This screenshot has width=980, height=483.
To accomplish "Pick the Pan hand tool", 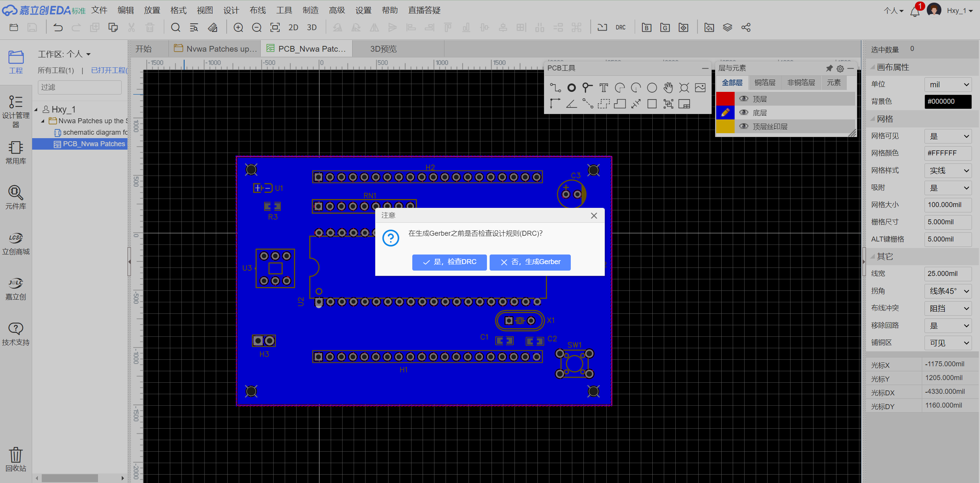I will coord(668,88).
